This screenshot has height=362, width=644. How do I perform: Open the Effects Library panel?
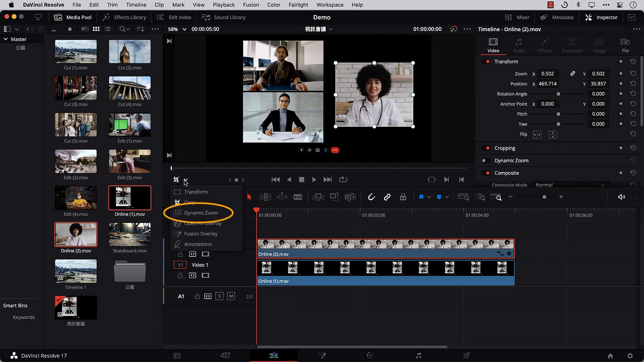pos(124,17)
